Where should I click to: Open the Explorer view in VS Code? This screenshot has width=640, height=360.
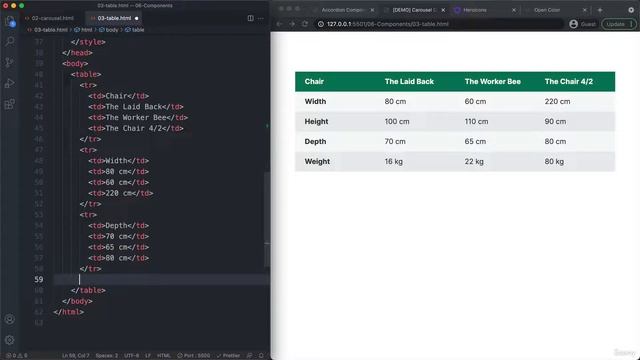coord(10,21)
